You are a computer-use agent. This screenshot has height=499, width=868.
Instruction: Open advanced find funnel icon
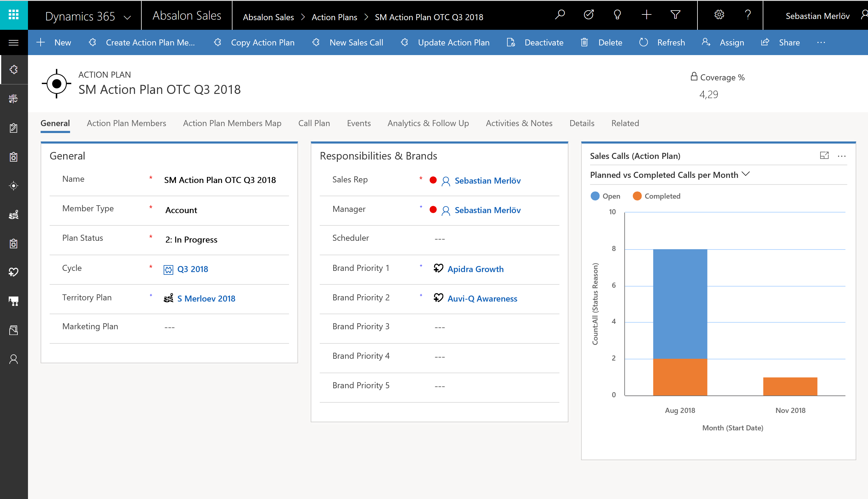click(x=675, y=15)
